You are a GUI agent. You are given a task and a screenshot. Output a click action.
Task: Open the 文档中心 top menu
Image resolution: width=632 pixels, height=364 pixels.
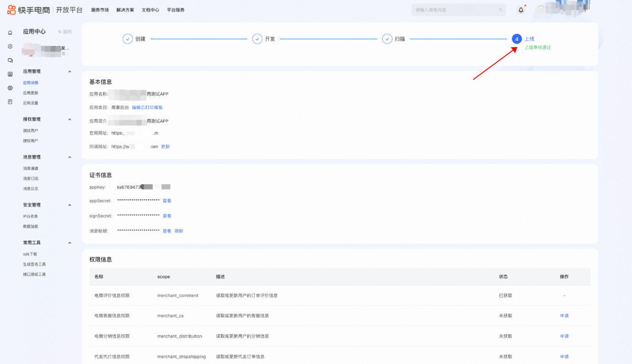click(151, 10)
